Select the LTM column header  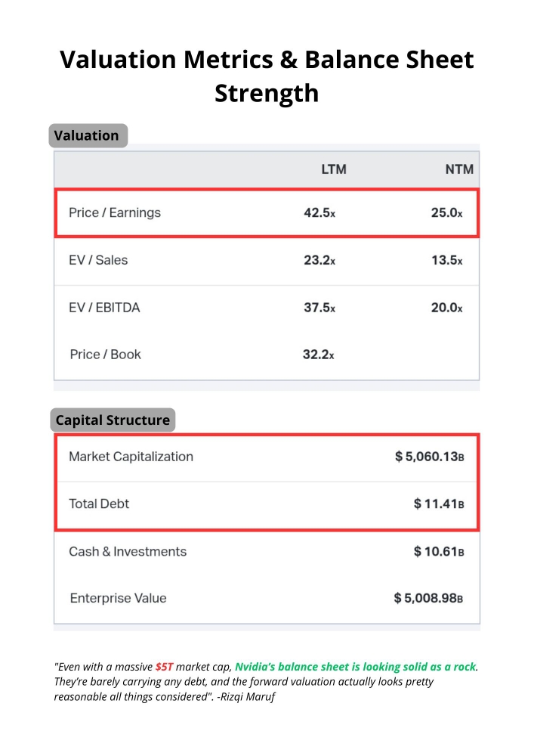pyautogui.click(x=334, y=169)
